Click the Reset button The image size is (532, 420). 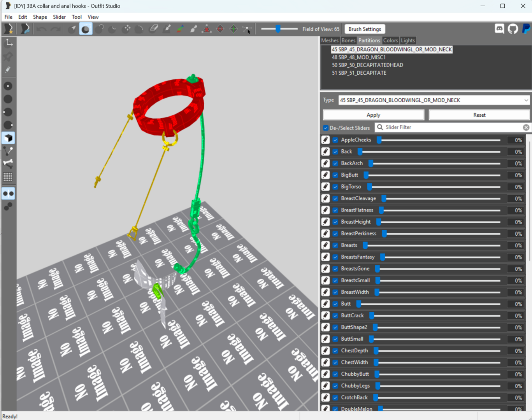pos(479,115)
